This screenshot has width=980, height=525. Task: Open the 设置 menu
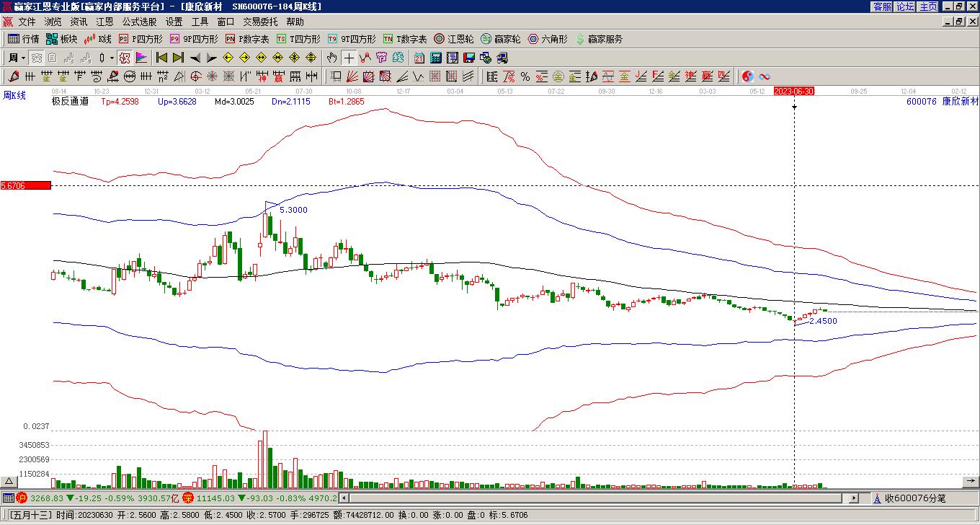click(174, 22)
